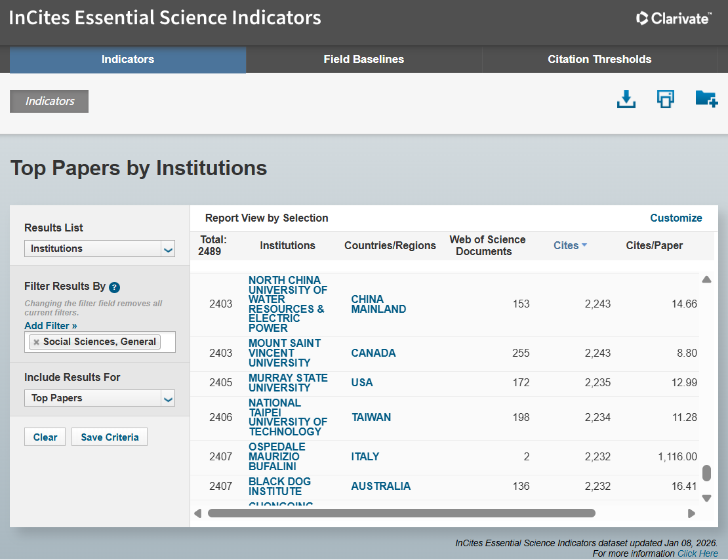728x560 pixels.
Task: Click the table scroll down arrow
Action: tap(706, 498)
